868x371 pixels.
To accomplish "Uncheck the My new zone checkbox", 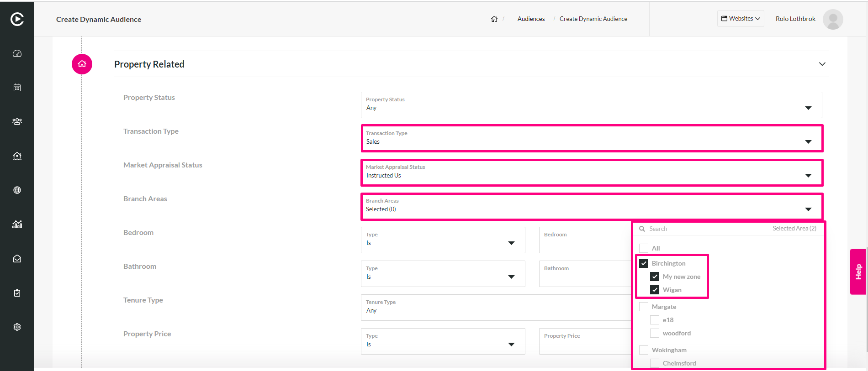I will 655,277.
